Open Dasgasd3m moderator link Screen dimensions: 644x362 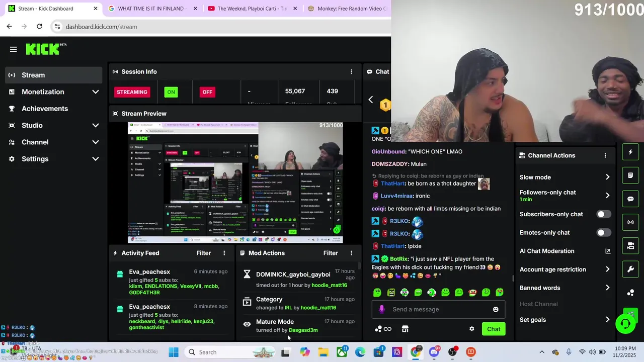[x=303, y=330]
